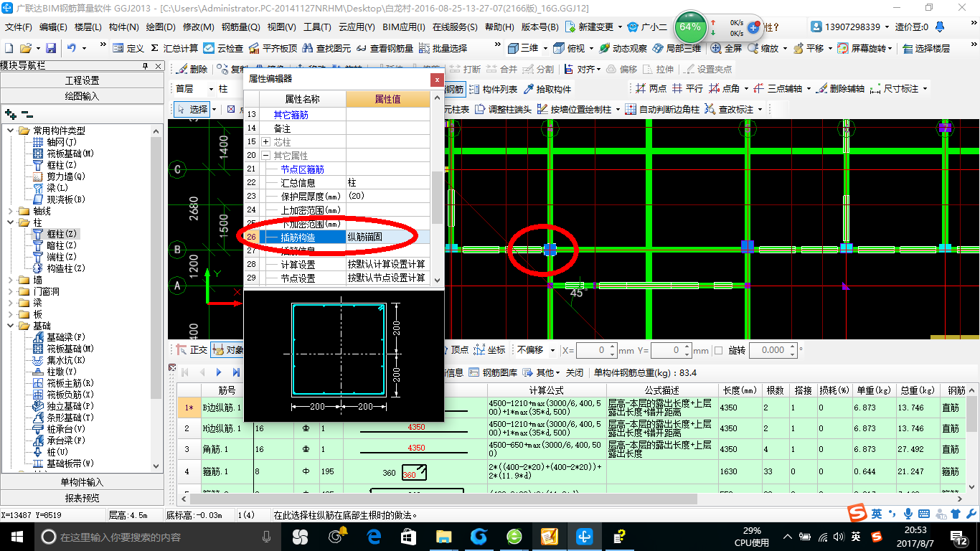The height and width of the screenshot is (551, 980).
Task: Open the BIM应用(I) menu
Action: tap(403, 27)
